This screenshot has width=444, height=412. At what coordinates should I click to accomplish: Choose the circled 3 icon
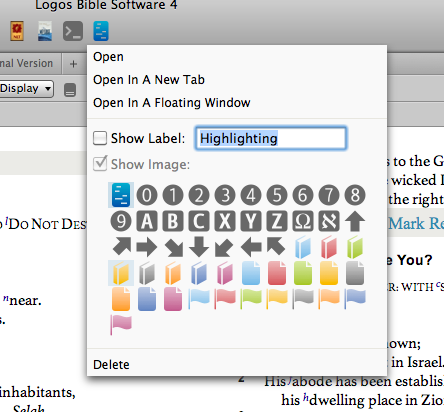(x=225, y=195)
